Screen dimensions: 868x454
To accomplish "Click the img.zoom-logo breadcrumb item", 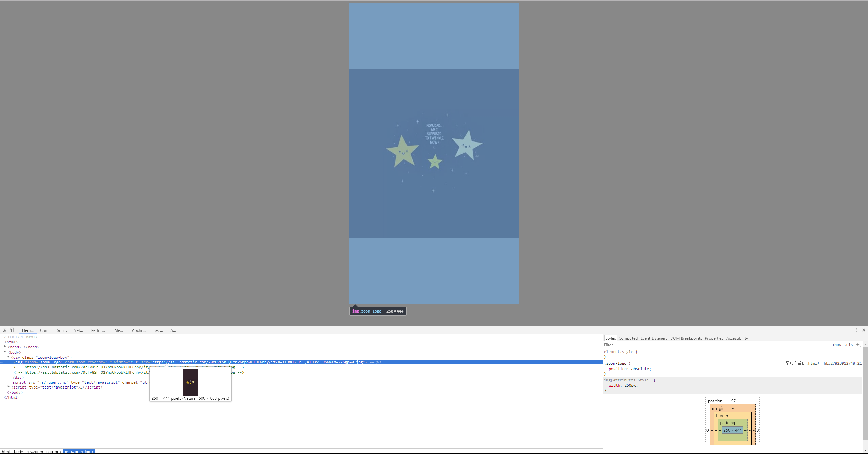I will click(x=79, y=451).
